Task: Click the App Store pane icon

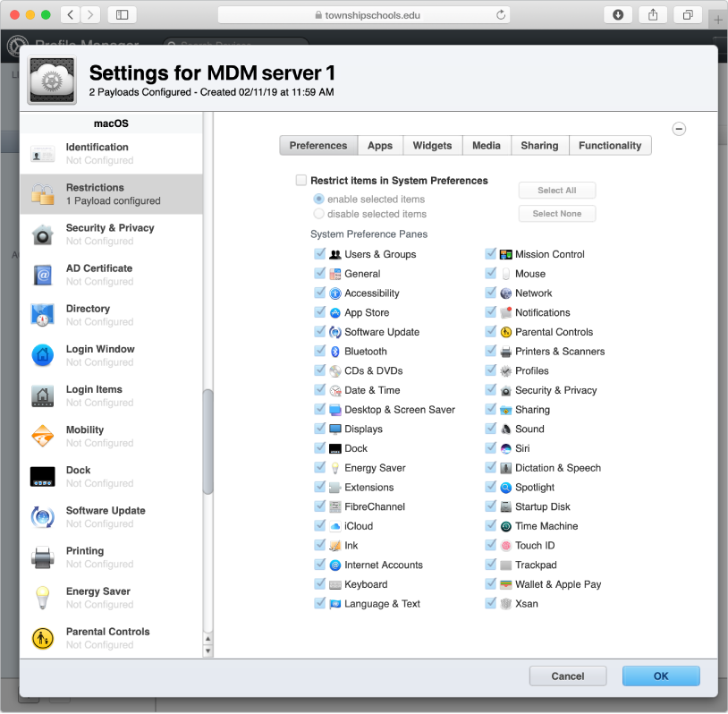Action: pos(335,313)
